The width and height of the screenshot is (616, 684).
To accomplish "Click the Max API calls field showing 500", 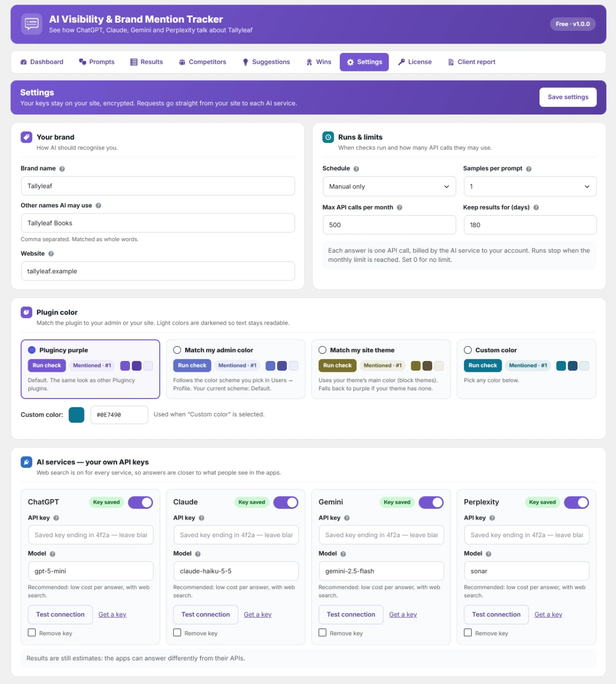I will [x=389, y=225].
